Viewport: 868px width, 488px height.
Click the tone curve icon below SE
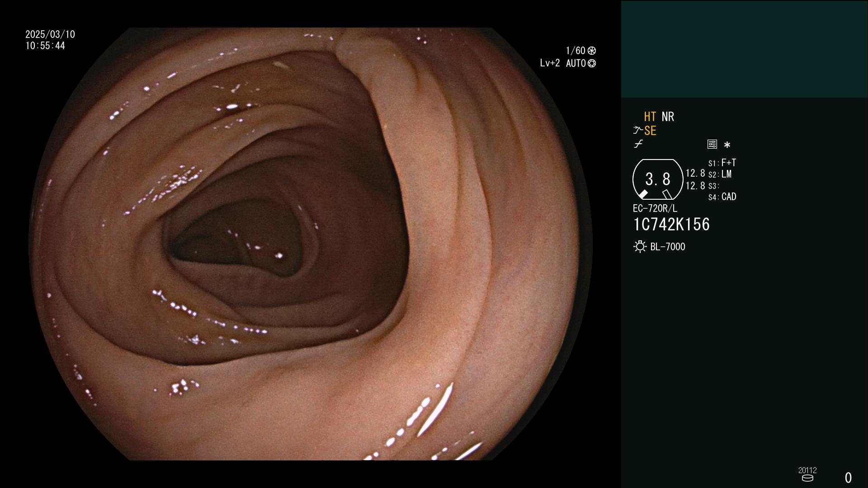click(x=638, y=144)
